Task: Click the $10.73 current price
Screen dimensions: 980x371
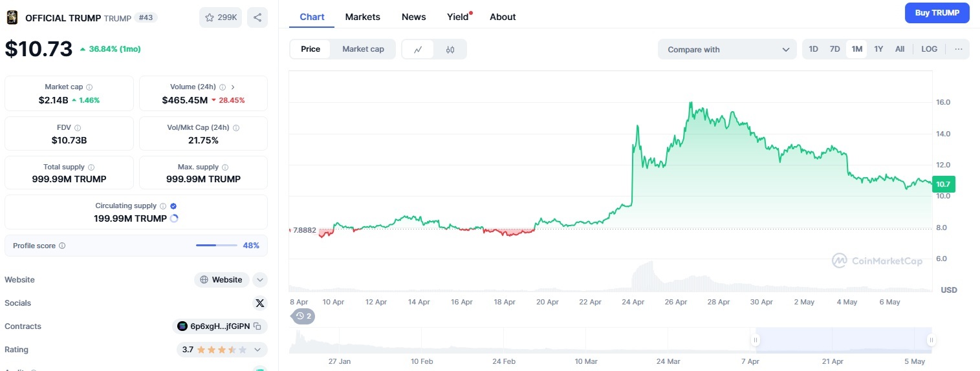Action: click(x=39, y=49)
